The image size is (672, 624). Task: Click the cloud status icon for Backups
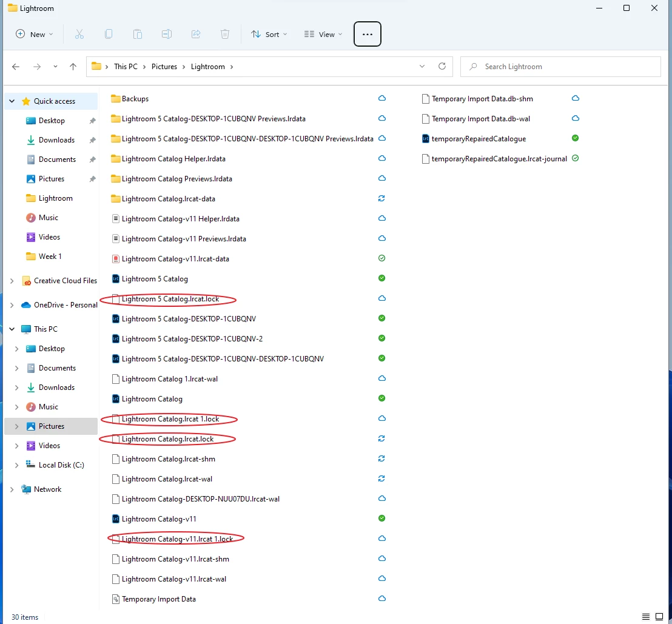[x=382, y=98]
